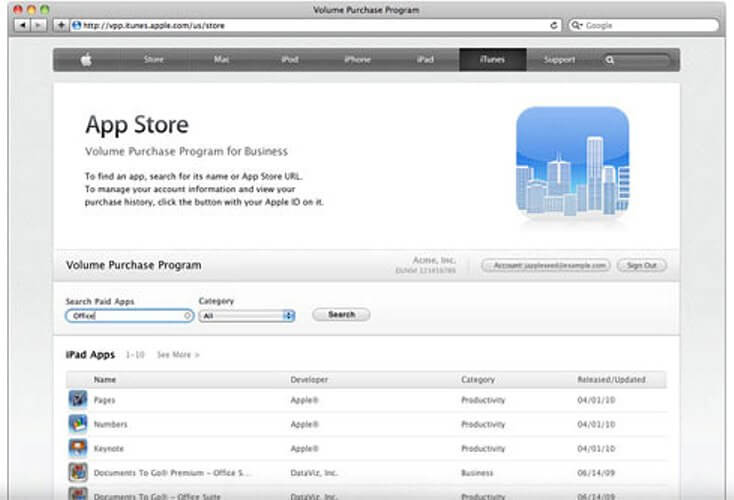
Task: Click the iPad Apps results heading
Action: point(90,354)
